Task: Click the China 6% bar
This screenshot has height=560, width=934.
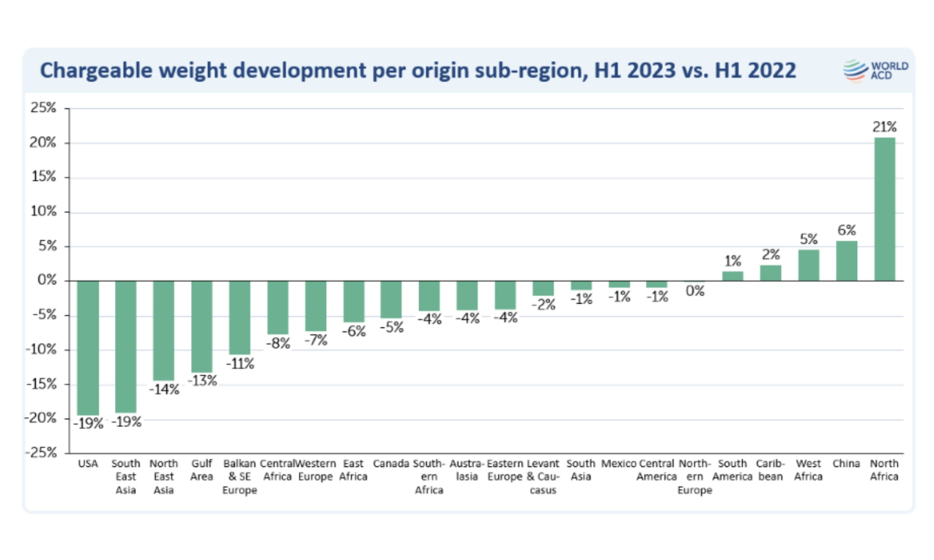Action: pos(847,261)
